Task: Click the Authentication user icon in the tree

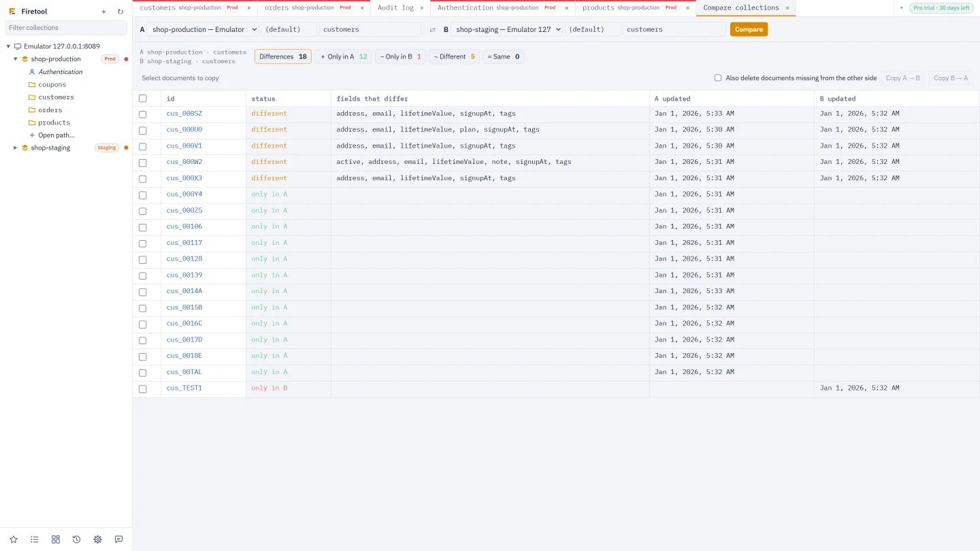Action: point(32,72)
